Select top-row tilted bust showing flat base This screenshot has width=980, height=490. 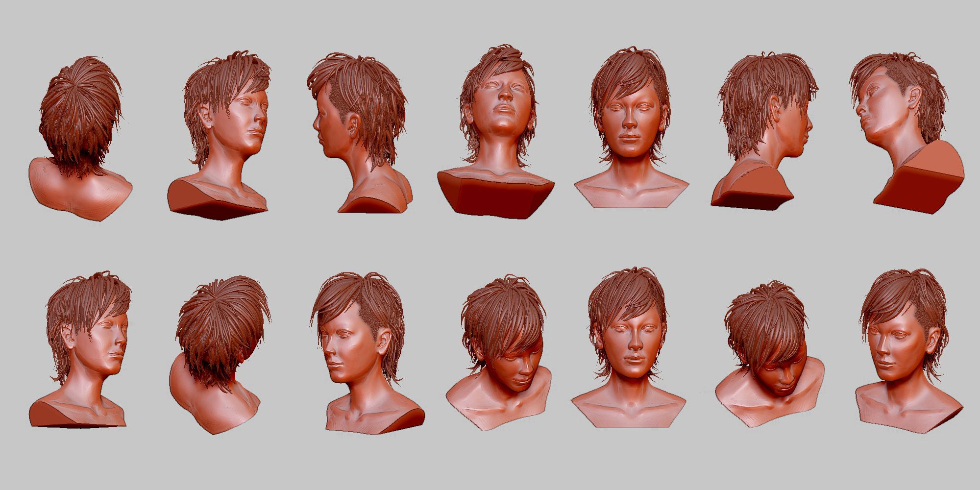907,132
